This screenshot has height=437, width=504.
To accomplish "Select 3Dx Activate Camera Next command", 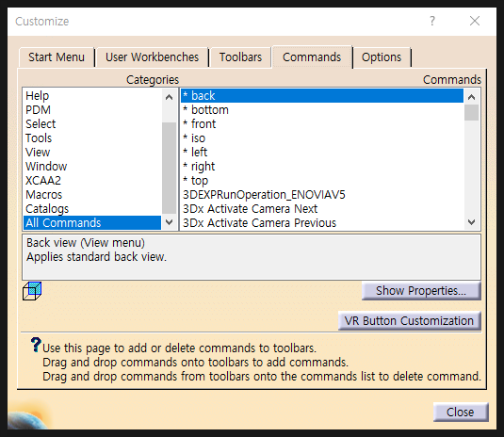I will pyautogui.click(x=322, y=209).
